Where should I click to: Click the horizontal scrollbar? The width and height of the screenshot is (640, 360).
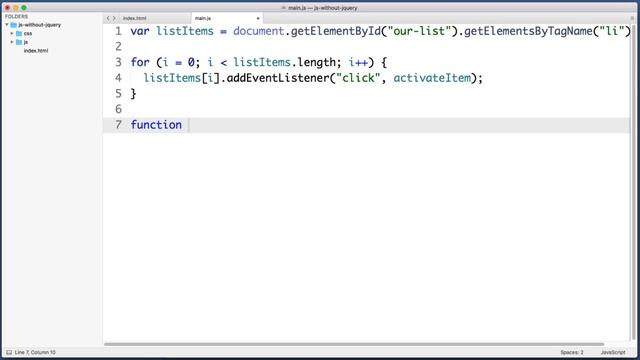(354, 344)
